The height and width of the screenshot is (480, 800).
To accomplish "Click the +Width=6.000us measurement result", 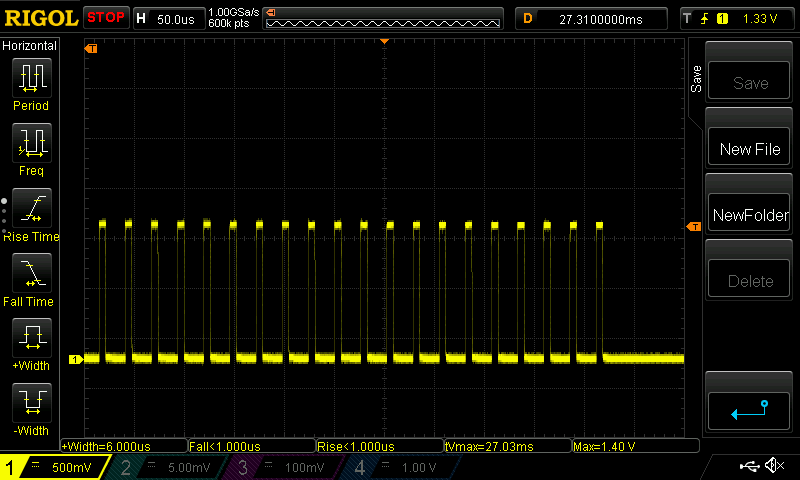I will click(x=124, y=446).
